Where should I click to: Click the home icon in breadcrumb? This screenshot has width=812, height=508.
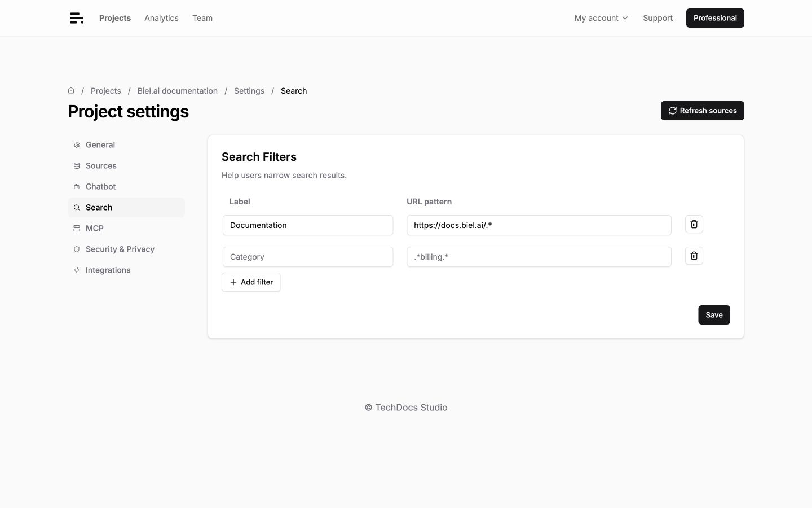tap(71, 90)
